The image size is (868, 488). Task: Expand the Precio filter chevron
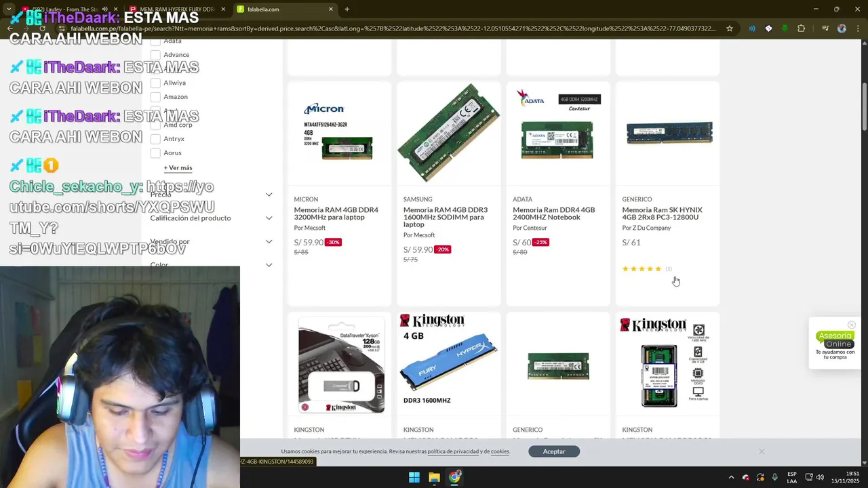click(269, 195)
